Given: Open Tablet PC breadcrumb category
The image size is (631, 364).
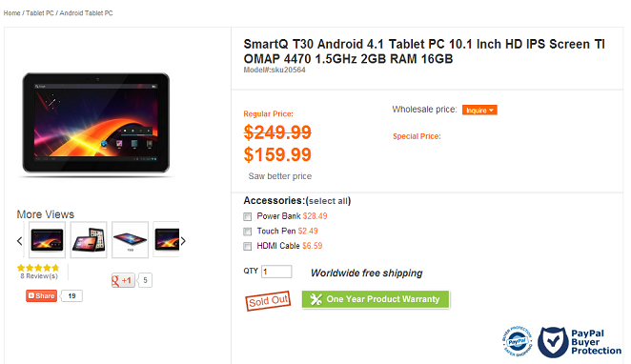Looking at the screenshot, I should pyautogui.click(x=40, y=13).
